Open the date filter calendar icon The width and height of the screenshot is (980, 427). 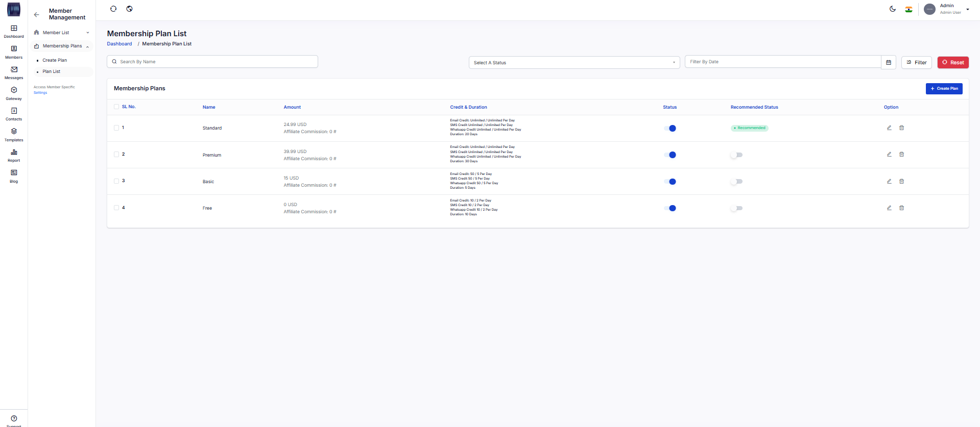tap(889, 62)
